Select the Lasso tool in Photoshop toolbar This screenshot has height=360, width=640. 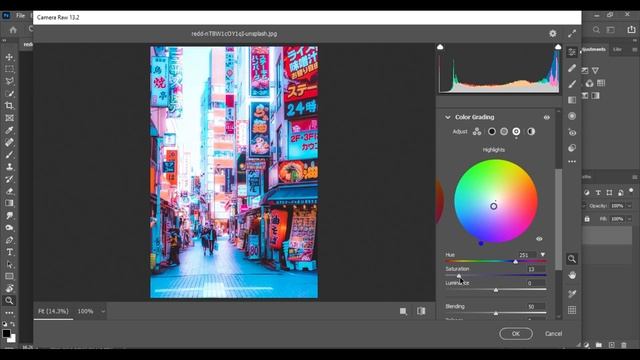9,81
